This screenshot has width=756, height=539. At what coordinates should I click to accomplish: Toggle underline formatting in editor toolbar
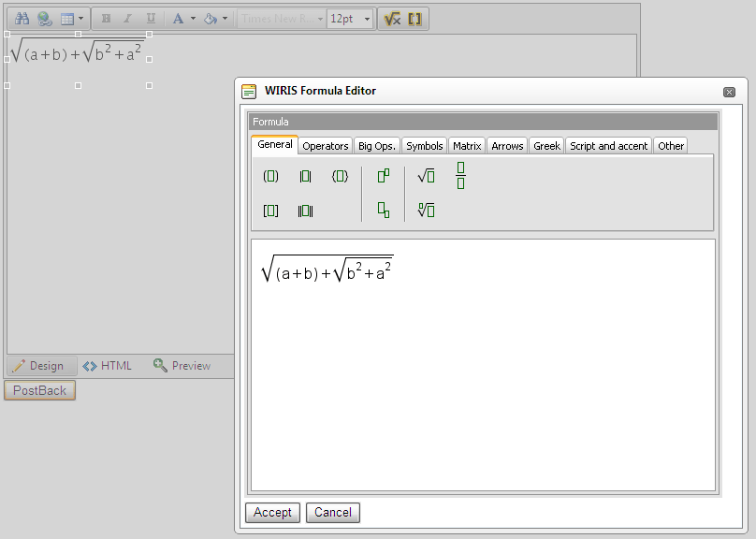[x=151, y=19]
